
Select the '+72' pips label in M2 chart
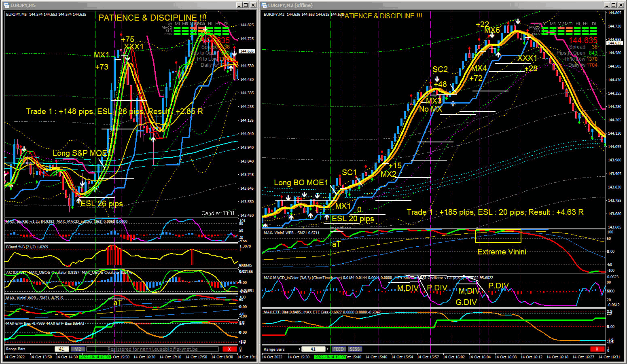pos(476,78)
